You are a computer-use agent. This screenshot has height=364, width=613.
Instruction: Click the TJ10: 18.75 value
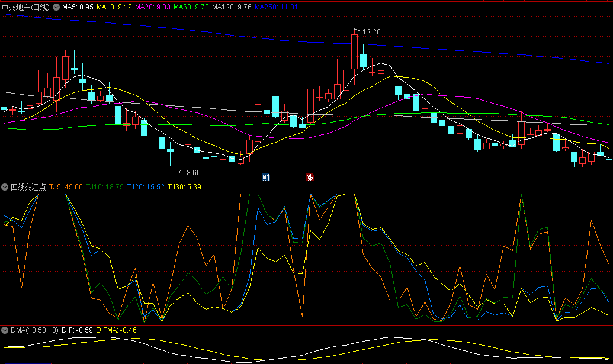(x=105, y=187)
